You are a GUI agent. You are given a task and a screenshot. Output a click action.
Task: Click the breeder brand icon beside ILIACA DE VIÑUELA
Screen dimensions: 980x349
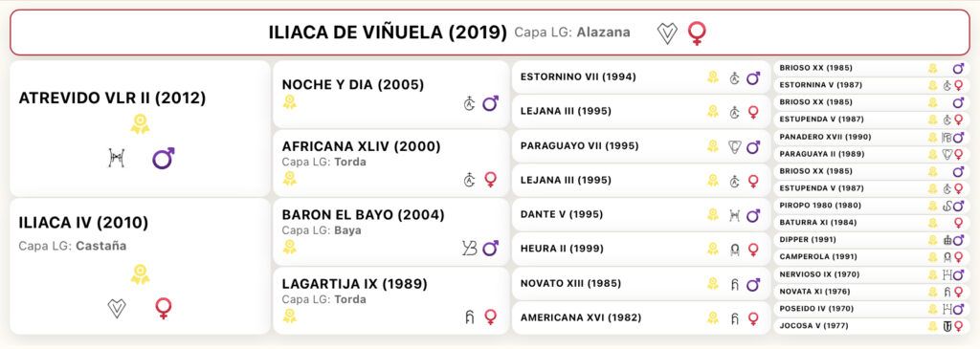(667, 33)
